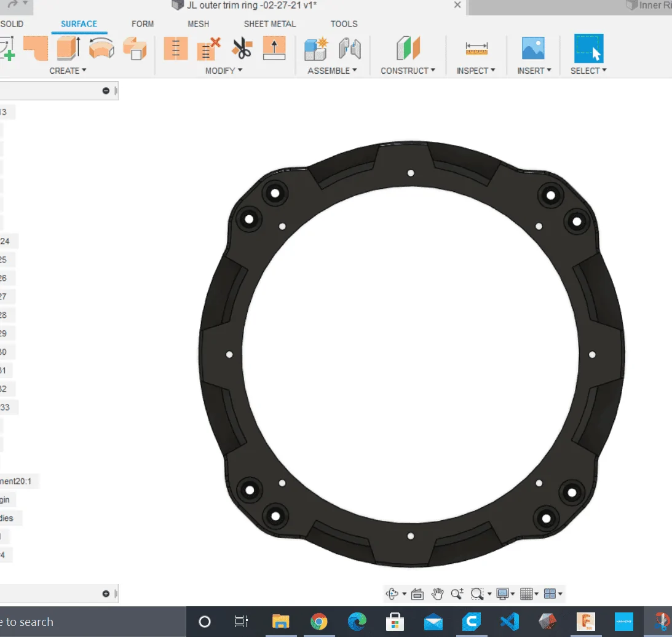Screen dimensions: 672x637
Task: Click the Orbit navigation icon
Action: (x=392, y=594)
